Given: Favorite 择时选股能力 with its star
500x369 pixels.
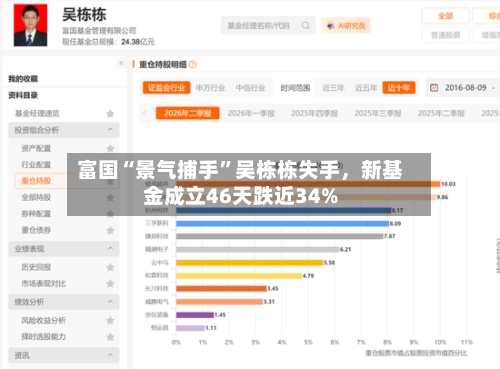Looking at the screenshot, I should click(x=110, y=337).
